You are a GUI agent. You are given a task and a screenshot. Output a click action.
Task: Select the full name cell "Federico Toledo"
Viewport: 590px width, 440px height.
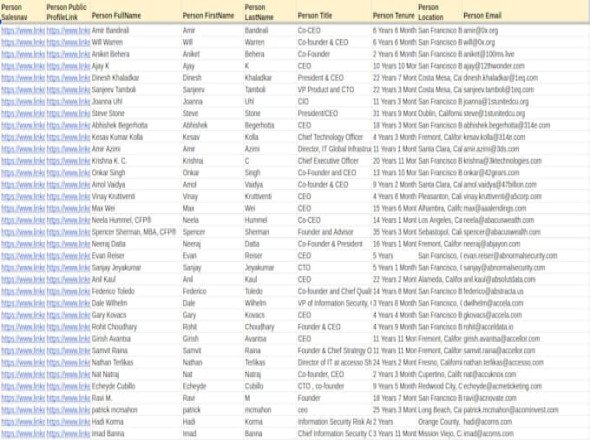click(x=113, y=291)
